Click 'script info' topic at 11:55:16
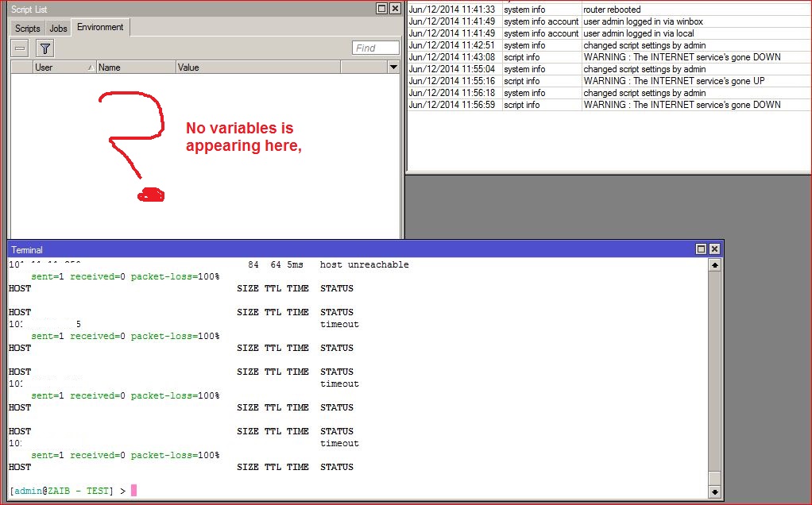The height and width of the screenshot is (505, 812). point(521,81)
